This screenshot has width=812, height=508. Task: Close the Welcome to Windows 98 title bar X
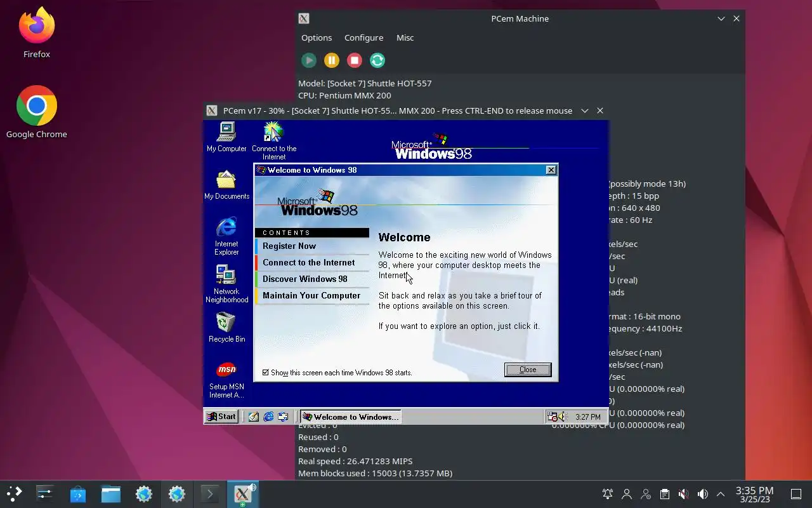pyautogui.click(x=551, y=170)
